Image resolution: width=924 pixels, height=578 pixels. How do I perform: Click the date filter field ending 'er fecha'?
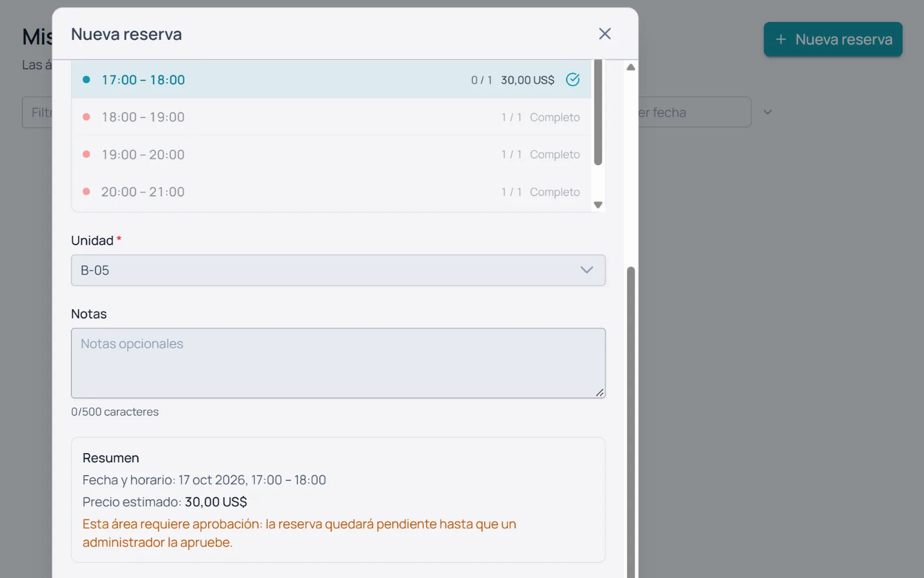[695, 112]
